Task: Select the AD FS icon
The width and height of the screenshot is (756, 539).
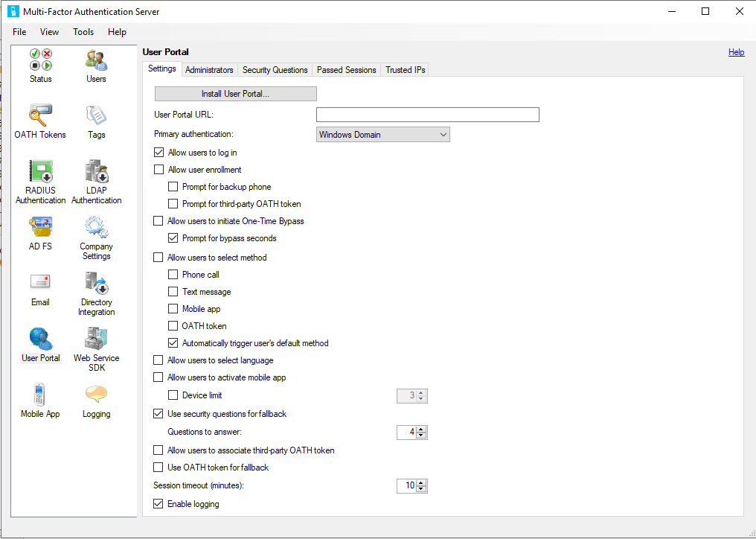Action: tap(40, 227)
